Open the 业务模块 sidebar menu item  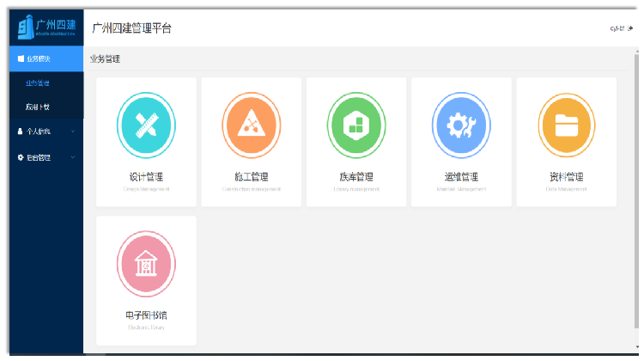click(46, 58)
